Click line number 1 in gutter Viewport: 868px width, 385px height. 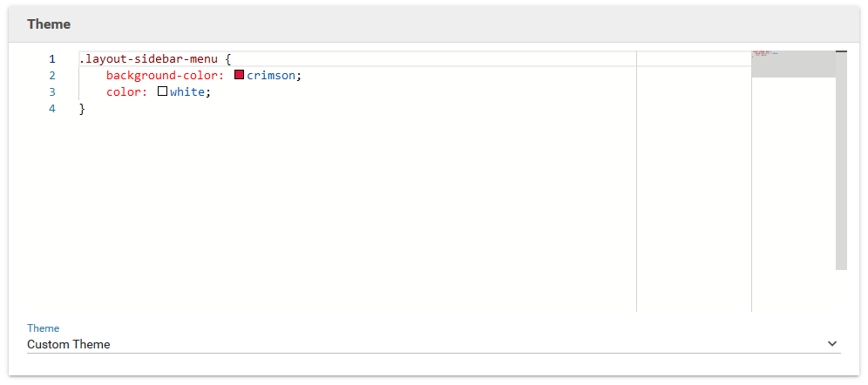pos(52,59)
